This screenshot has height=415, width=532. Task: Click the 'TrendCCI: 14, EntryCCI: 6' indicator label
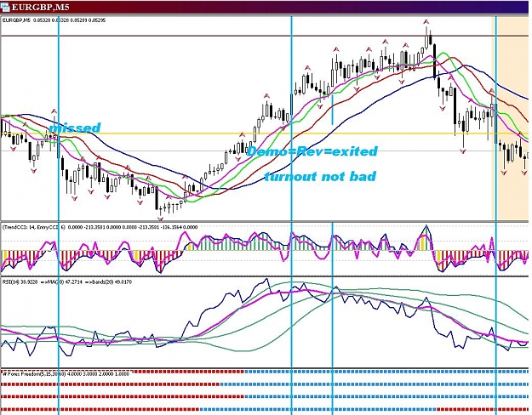(x=100, y=227)
